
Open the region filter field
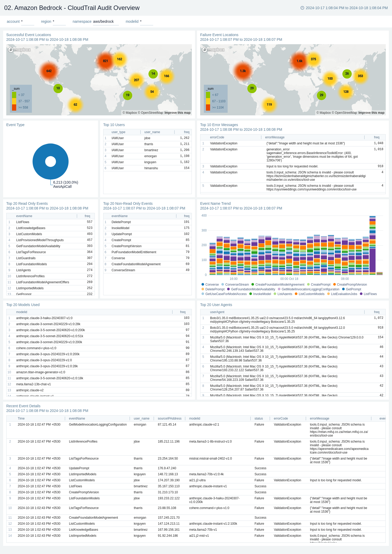(59, 22)
